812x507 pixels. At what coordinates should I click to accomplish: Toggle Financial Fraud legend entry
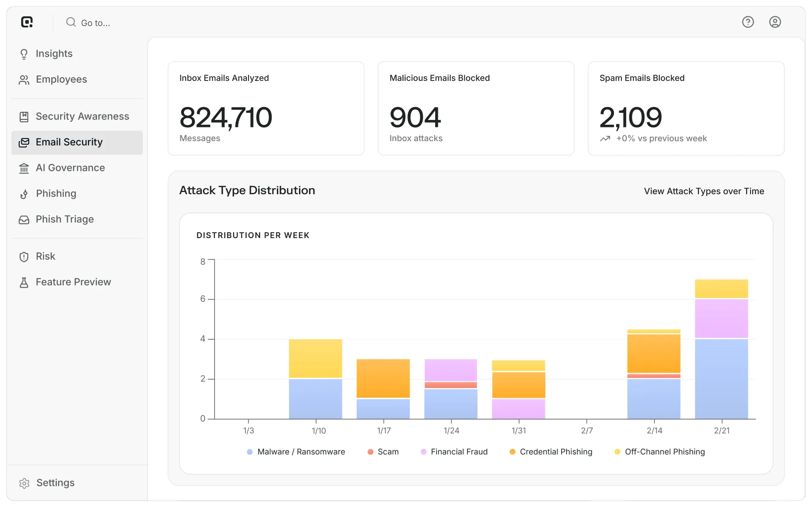[x=454, y=452]
